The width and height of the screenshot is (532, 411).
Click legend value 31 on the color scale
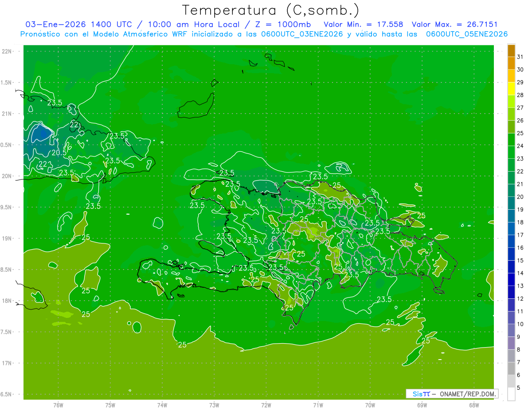520,57
